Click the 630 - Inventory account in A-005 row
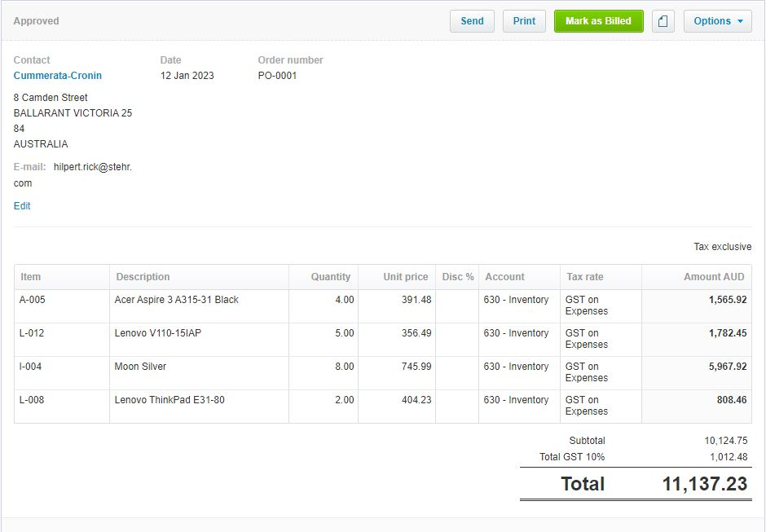Image resolution: width=766 pixels, height=532 pixels. (516, 300)
